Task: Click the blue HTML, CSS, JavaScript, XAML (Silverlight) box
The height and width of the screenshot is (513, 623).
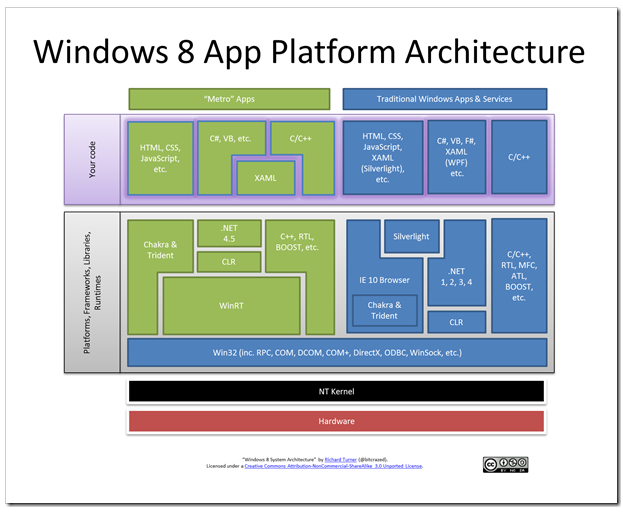Action: [x=383, y=158]
